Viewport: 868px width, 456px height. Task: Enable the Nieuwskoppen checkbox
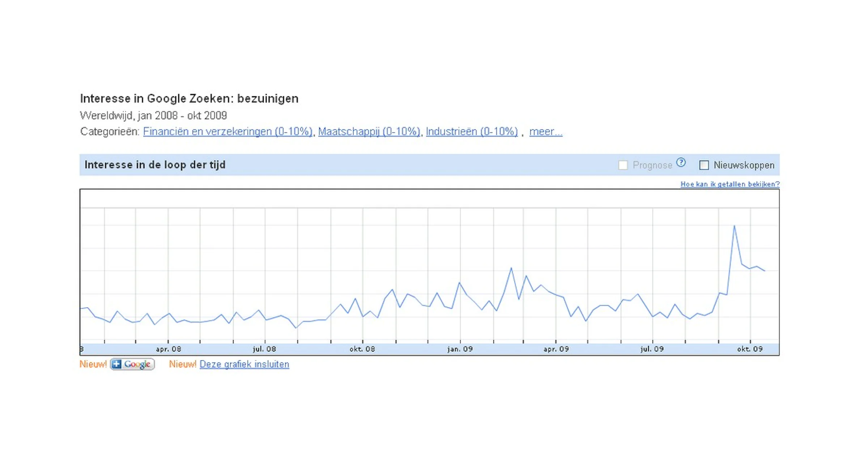point(704,165)
